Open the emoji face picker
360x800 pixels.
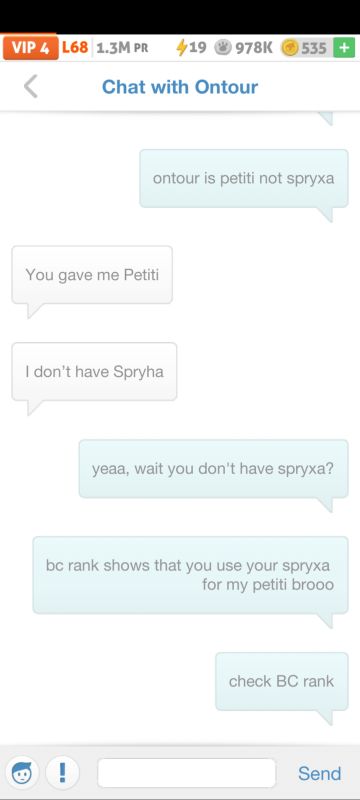tap(22, 772)
